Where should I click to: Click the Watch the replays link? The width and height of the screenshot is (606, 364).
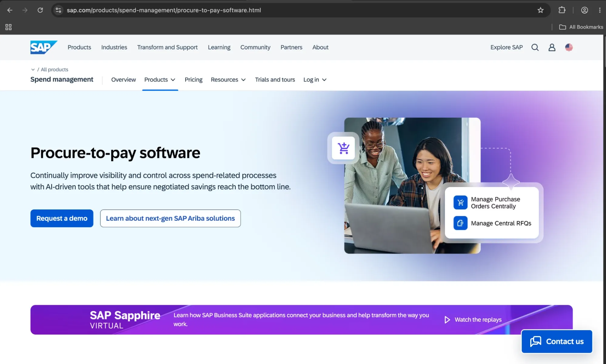478,320
